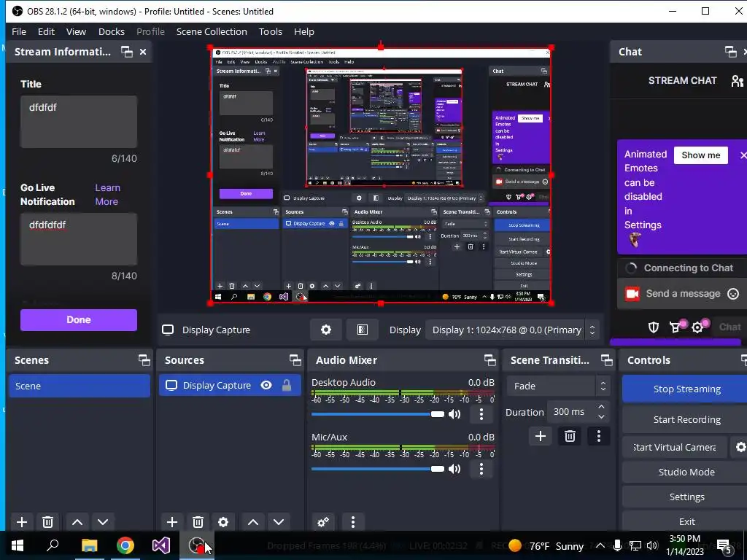Screen dimensions: 747x560
Task: Open Audio Mixer bottom three-dot menu
Action: [352, 522]
